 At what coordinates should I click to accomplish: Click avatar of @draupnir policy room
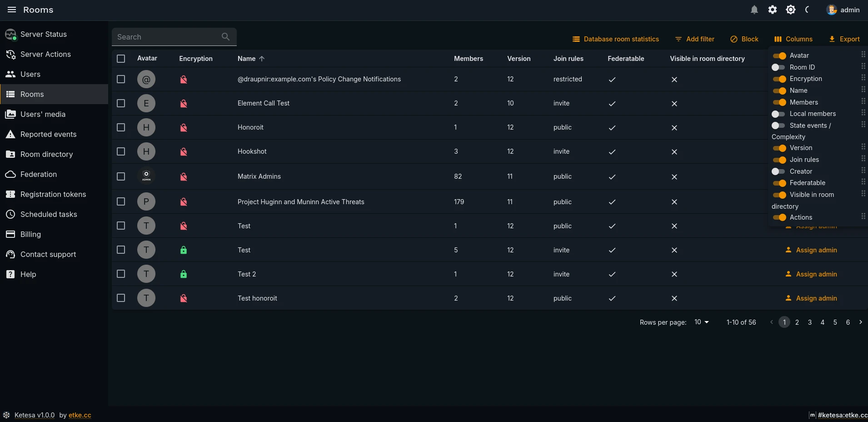point(146,79)
